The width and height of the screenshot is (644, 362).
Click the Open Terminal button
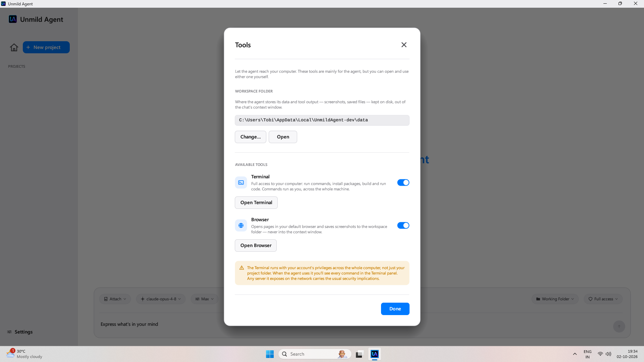[256, 202]
